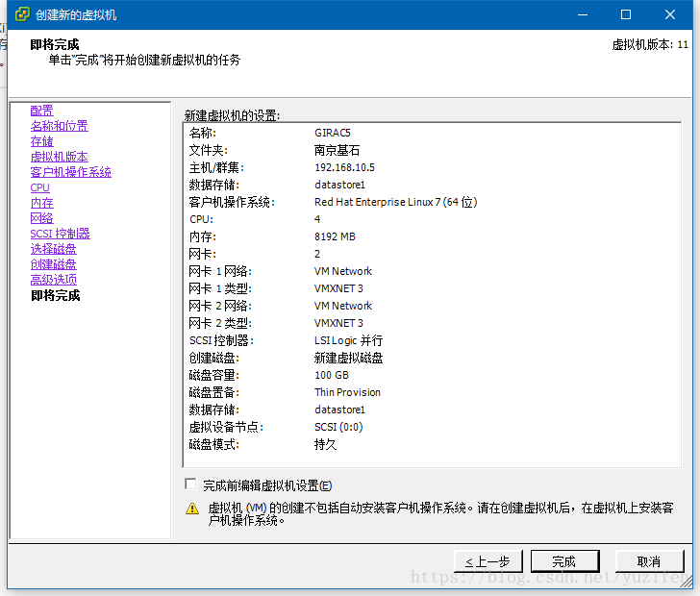Go to the 配置 step link
The image size is (700, 596).
click(42, 111)
